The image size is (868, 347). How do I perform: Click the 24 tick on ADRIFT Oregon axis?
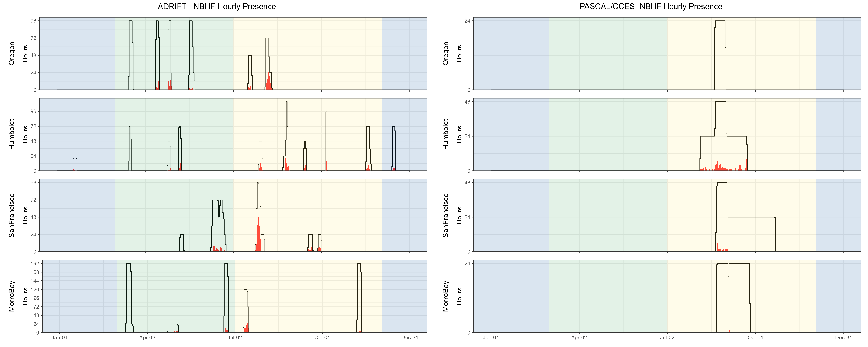[x=33, y=73]
